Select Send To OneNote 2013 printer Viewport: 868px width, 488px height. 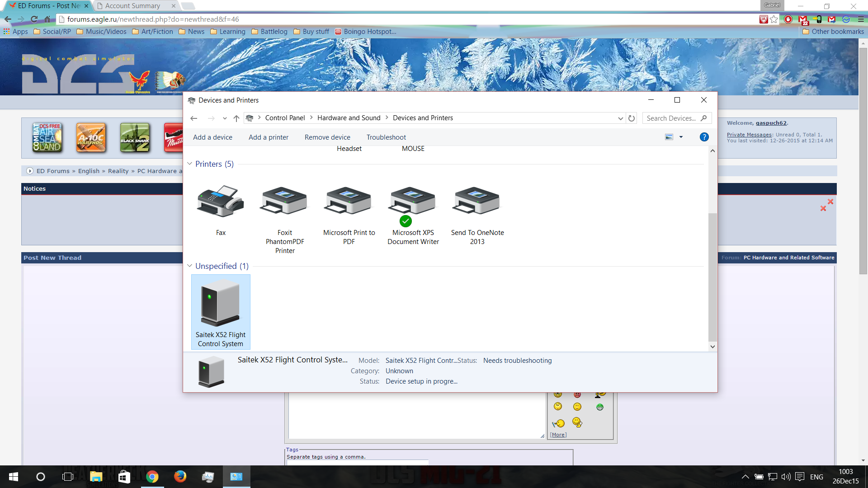(477, 202)
